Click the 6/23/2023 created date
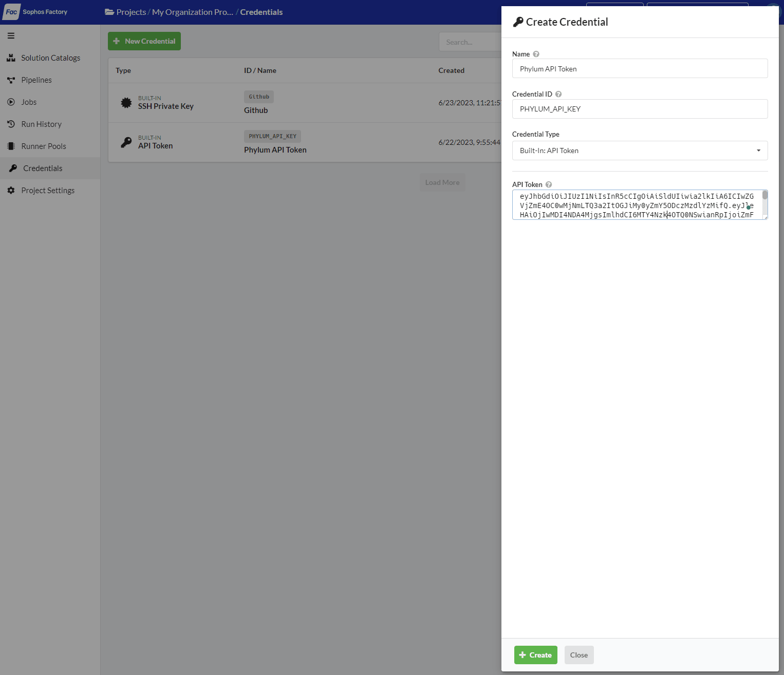 click(x=470, y=103)
